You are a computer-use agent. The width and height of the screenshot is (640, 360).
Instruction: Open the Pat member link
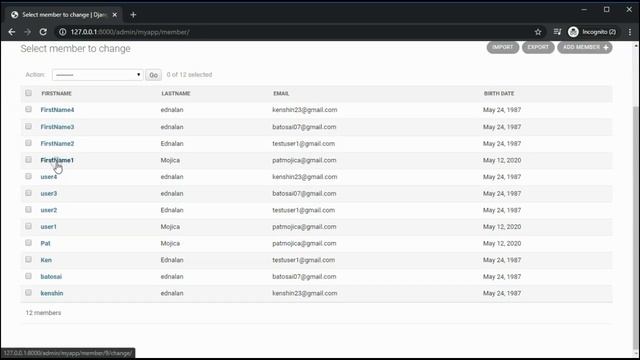(x=45, y=243)
